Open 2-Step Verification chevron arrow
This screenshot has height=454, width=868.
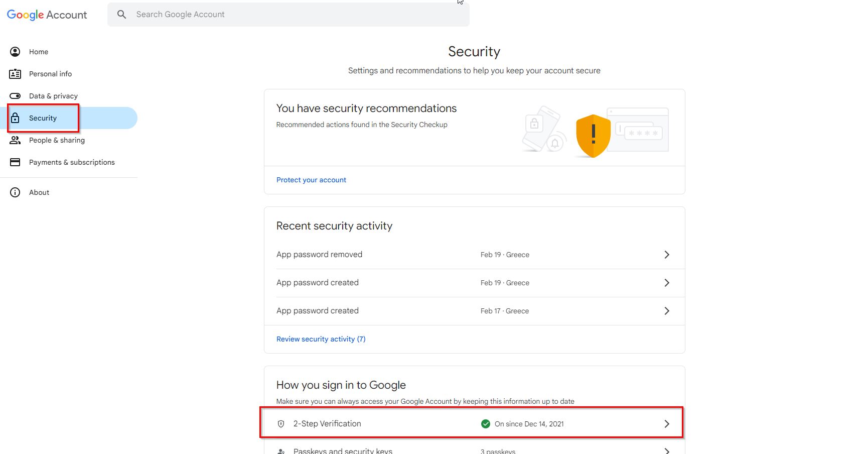point(667,424)
